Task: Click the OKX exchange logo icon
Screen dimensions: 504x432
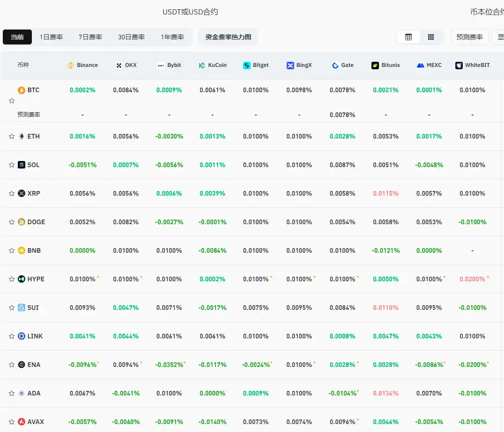Action: [119, 66]
